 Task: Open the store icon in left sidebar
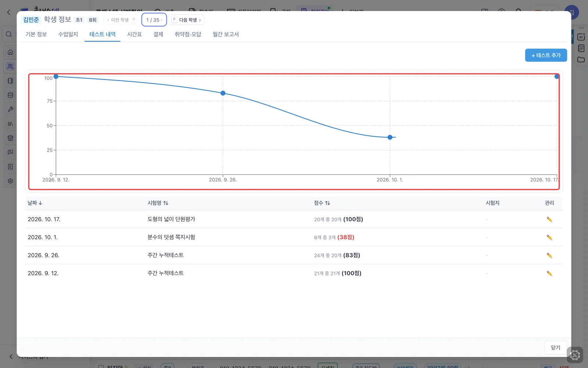click(x=10, y=138)
